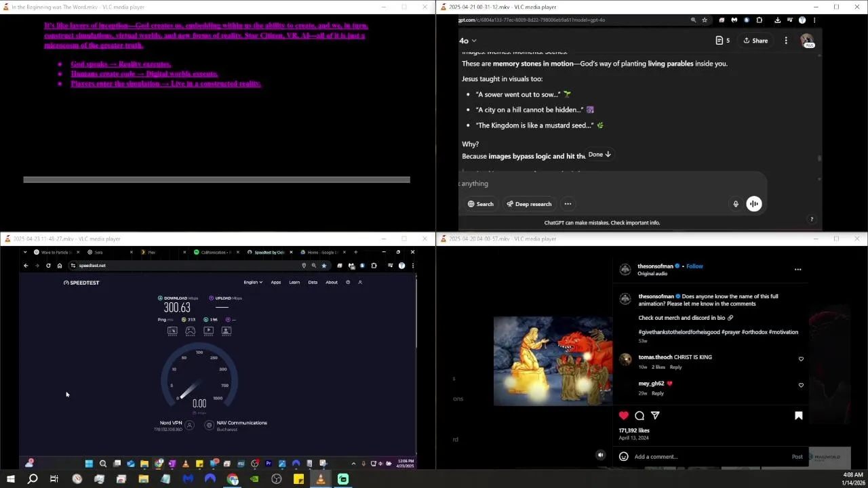The height and width of the screenshot is (488, 868).
Task: Start voice mode with the round waveform button
Action: [753, 204]
